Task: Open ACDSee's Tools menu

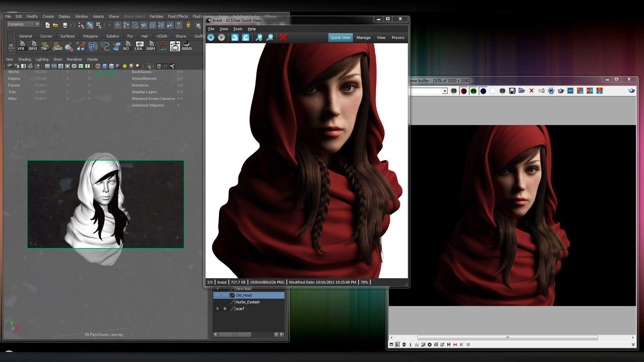Action: (x=237, y=29)
